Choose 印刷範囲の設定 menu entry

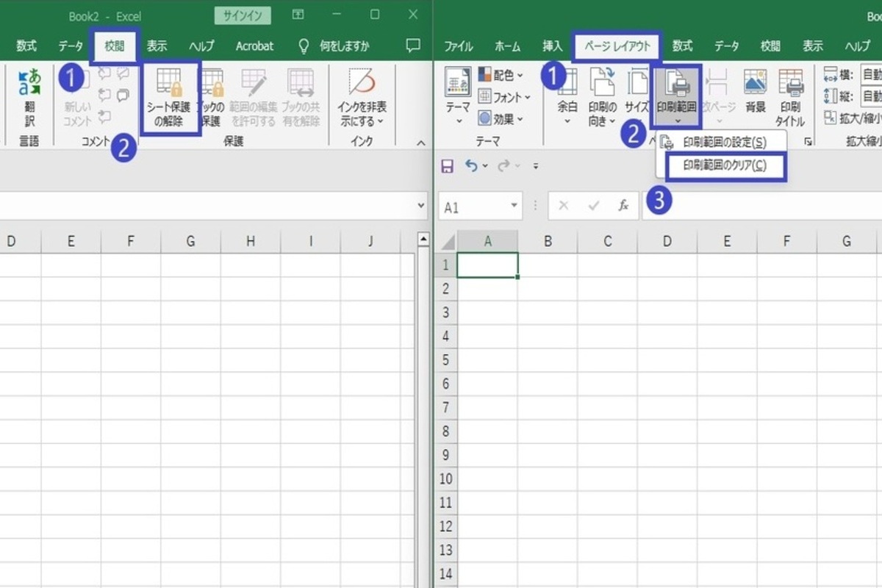tap(724, 143)
